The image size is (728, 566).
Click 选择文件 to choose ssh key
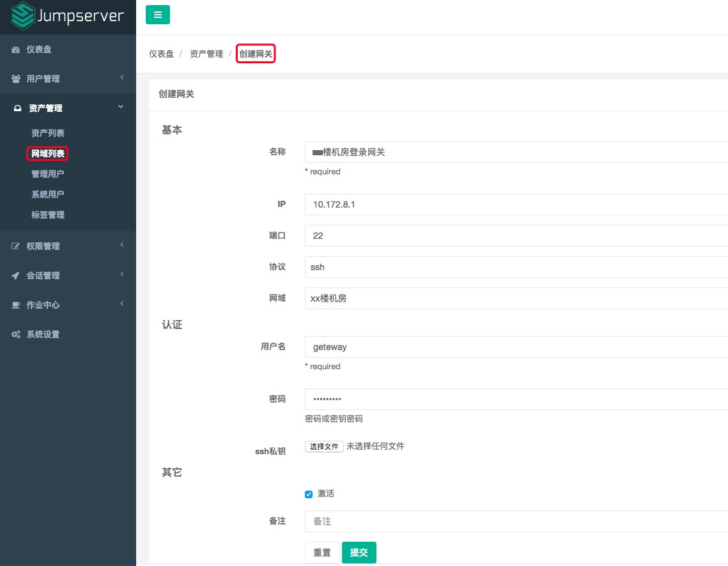pyautogui.click(x=324, y=447)
